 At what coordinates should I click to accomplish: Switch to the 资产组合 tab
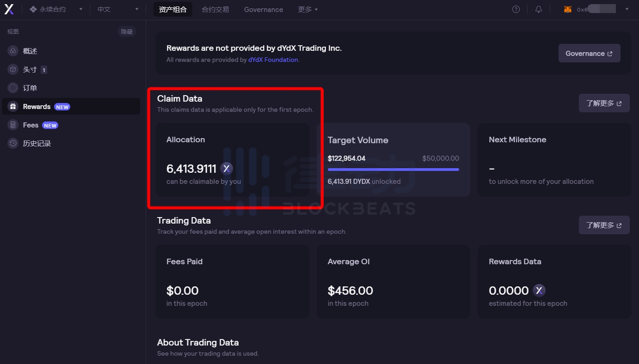173,9
